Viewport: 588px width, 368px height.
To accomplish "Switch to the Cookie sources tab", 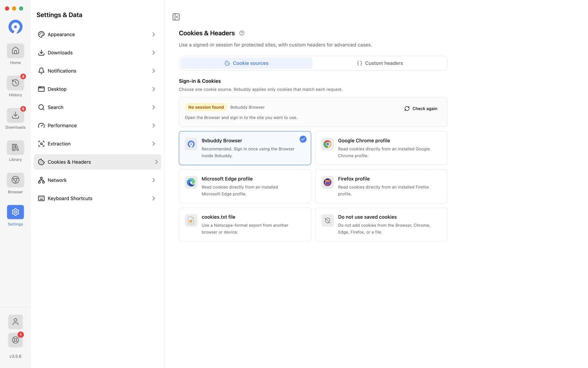I will 246,63.
